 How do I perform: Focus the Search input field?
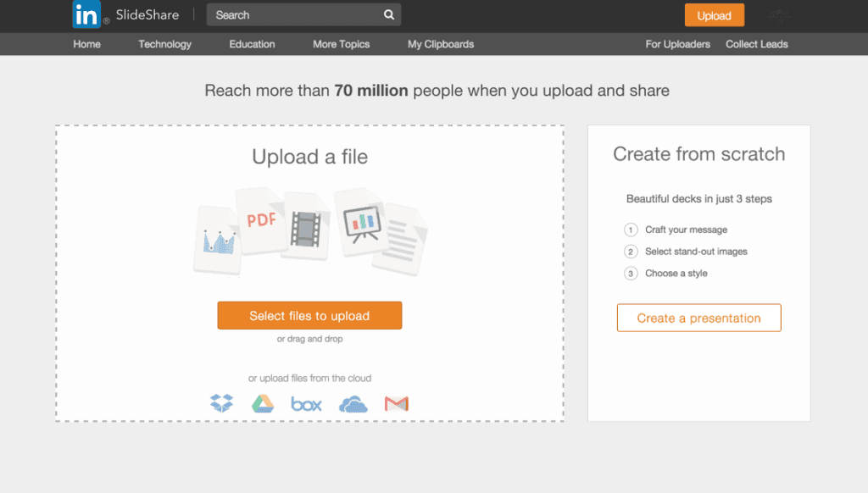[303, 15]
